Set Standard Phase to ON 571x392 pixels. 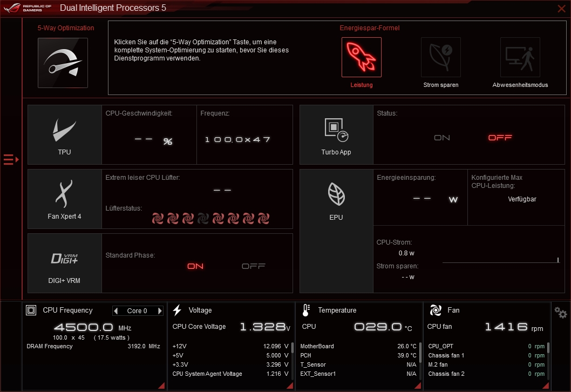(x=195, y=266)
